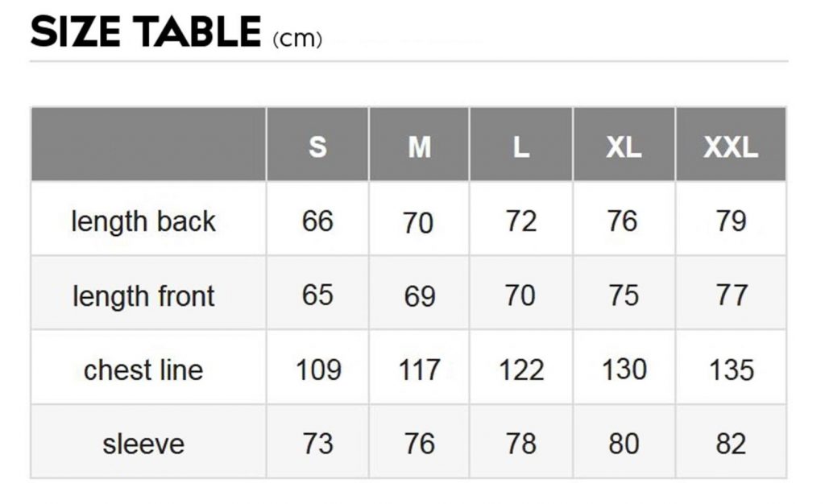
Task: Click length front value 69 for M
Action: (x=419, y=296)
